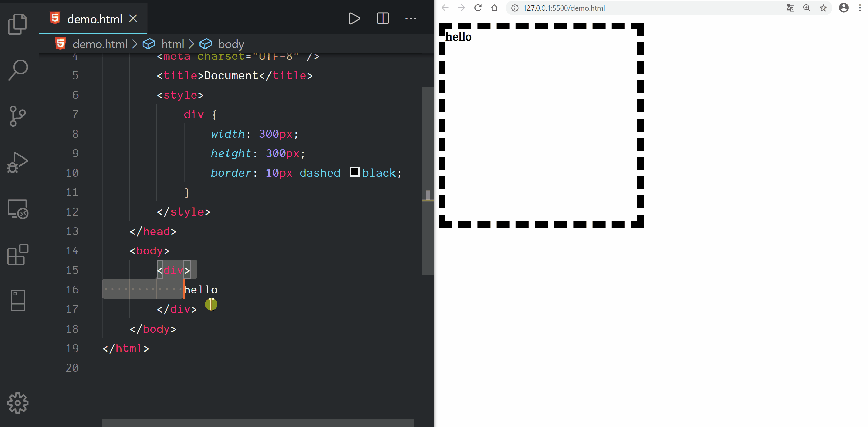Open the Run and Debug view
This screenshot has height=427, width=868.
click(17, 163)
